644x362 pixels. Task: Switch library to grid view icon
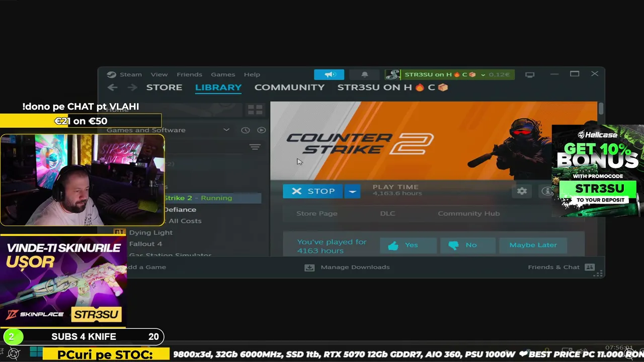[x=255, y=110]
